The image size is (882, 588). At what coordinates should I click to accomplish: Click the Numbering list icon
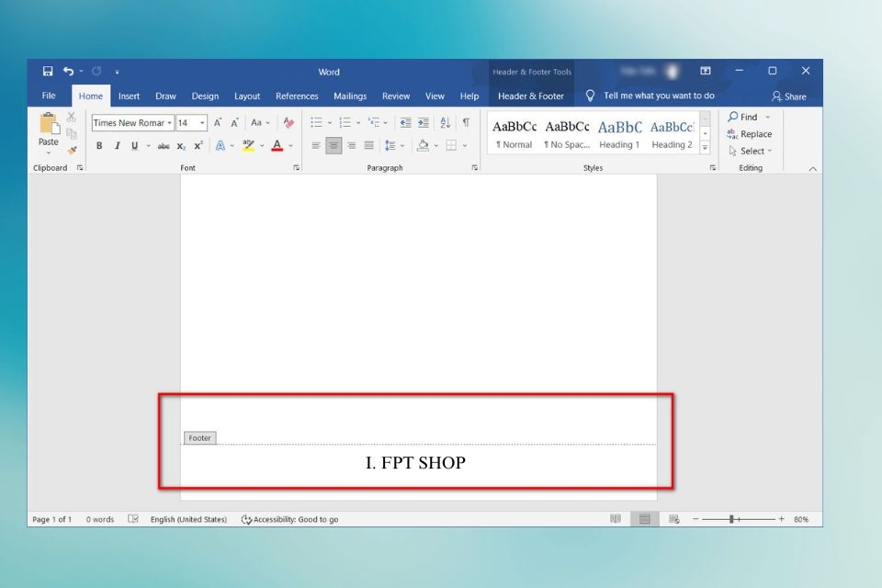click(345, 123)
